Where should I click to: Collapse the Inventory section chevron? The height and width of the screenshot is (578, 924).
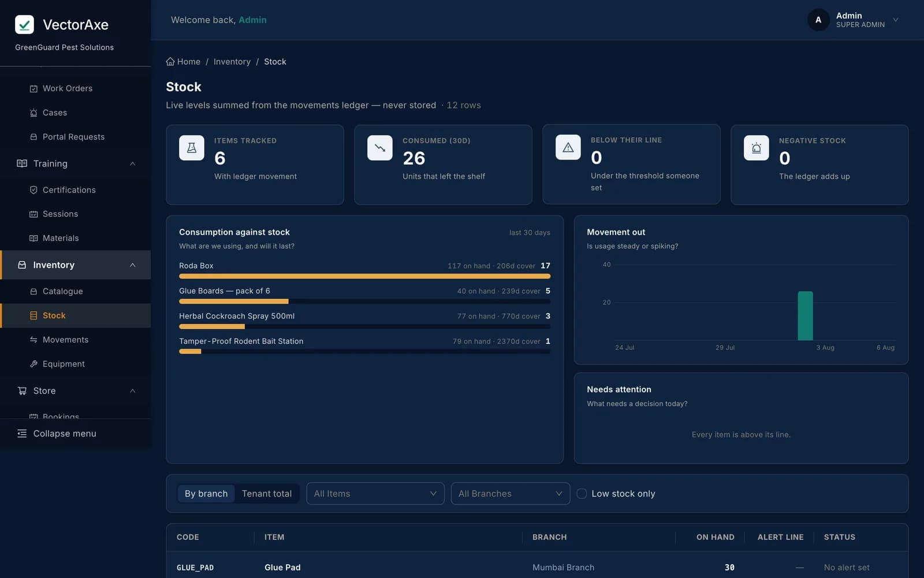[x=133, y=265]
